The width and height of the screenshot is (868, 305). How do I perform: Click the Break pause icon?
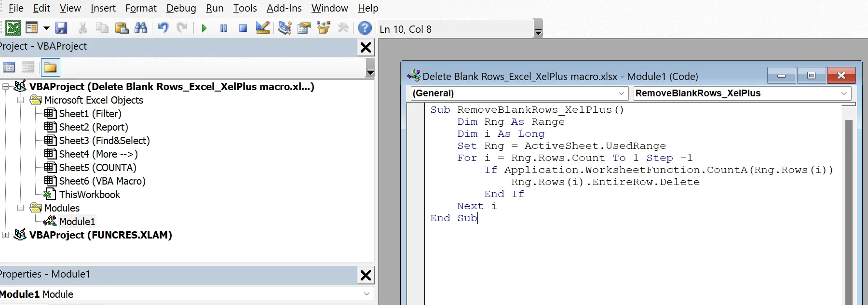click(223, 28)
